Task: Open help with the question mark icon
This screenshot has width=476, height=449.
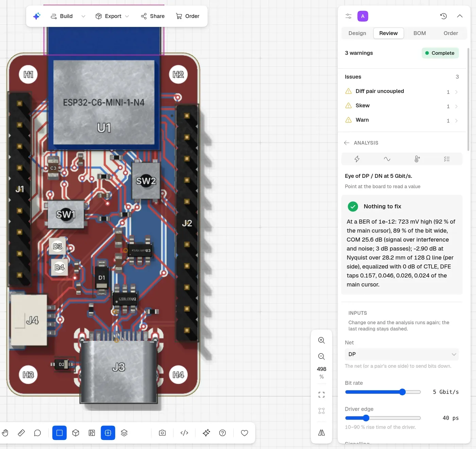Action: 223,433
